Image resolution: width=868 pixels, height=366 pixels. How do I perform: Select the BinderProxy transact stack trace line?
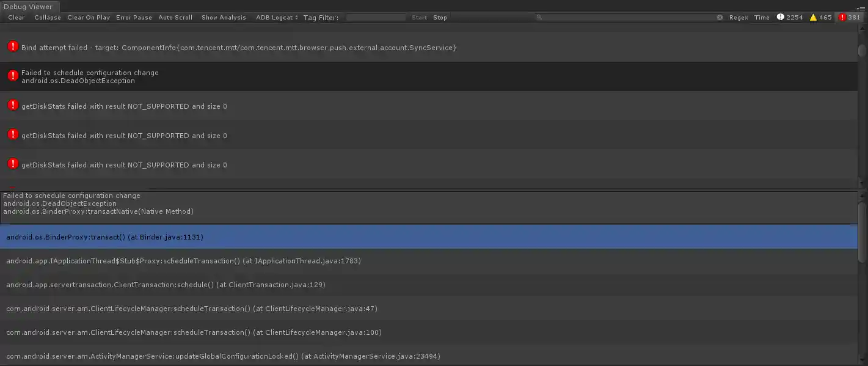pos(104,236)
